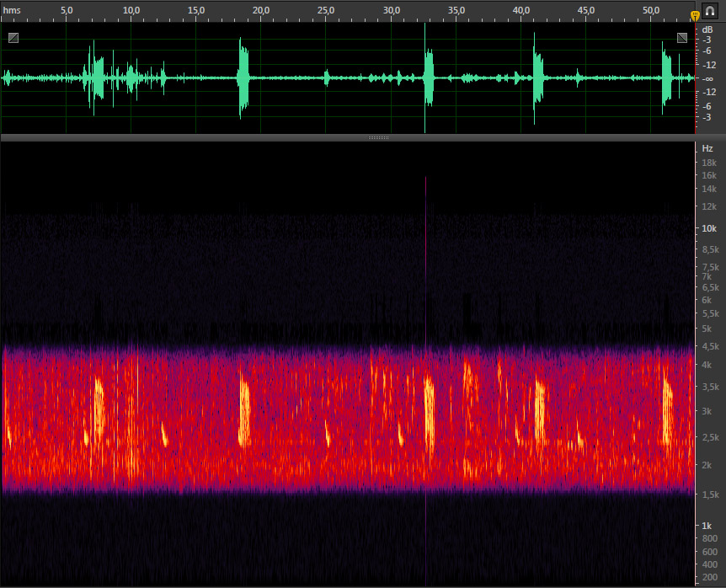
Task: Click the 16k frequency label
Action: point(709,175)
